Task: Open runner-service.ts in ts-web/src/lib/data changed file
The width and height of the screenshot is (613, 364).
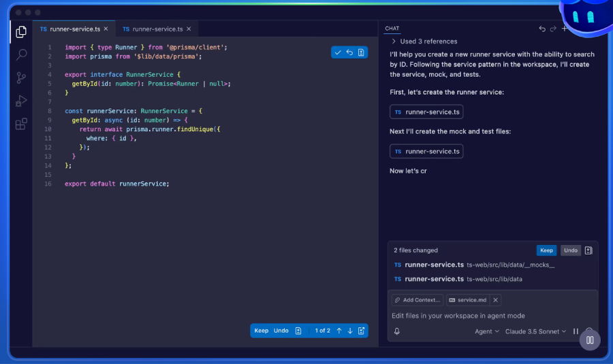Action: click(x=458, y=279)
